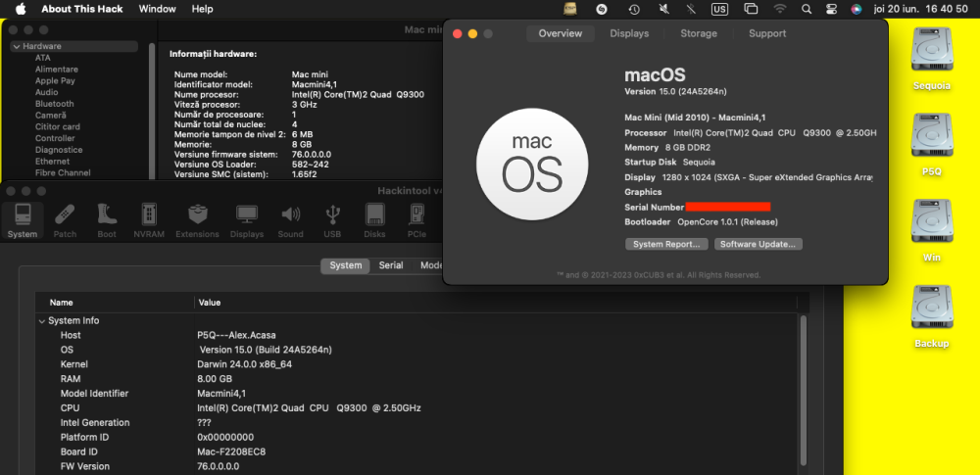Open Siri from the menu bar

point(857,9)
